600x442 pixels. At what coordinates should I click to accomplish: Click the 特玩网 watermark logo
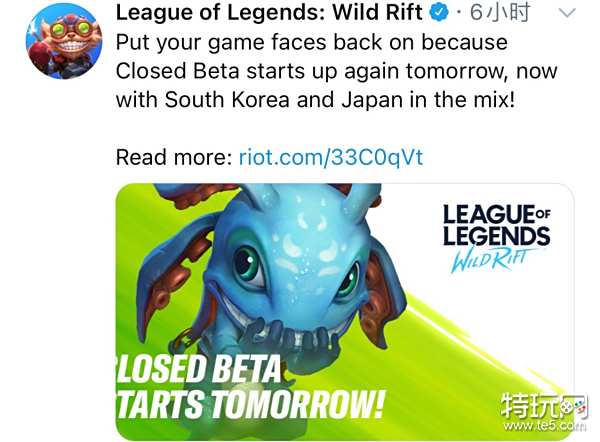coord(543,406)
